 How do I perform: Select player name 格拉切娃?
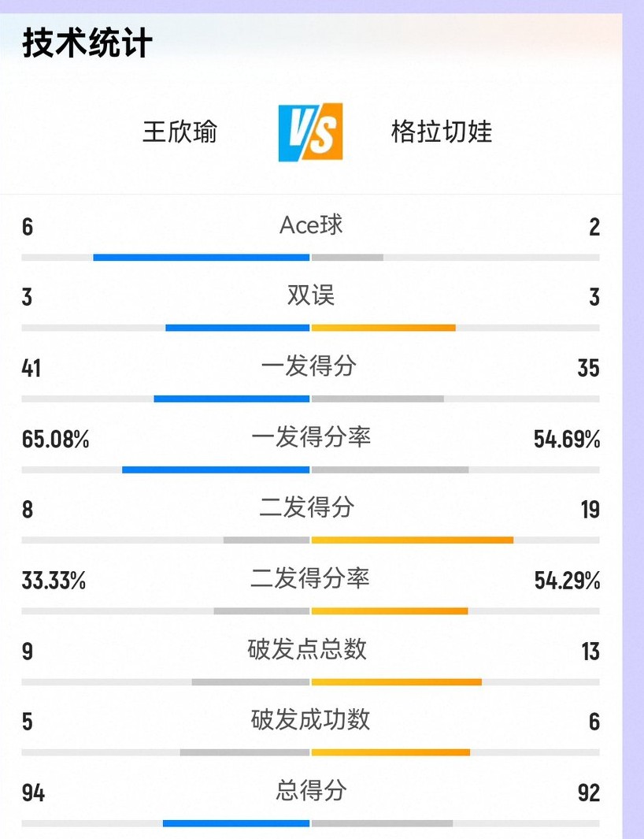click(x=441, y=132)
